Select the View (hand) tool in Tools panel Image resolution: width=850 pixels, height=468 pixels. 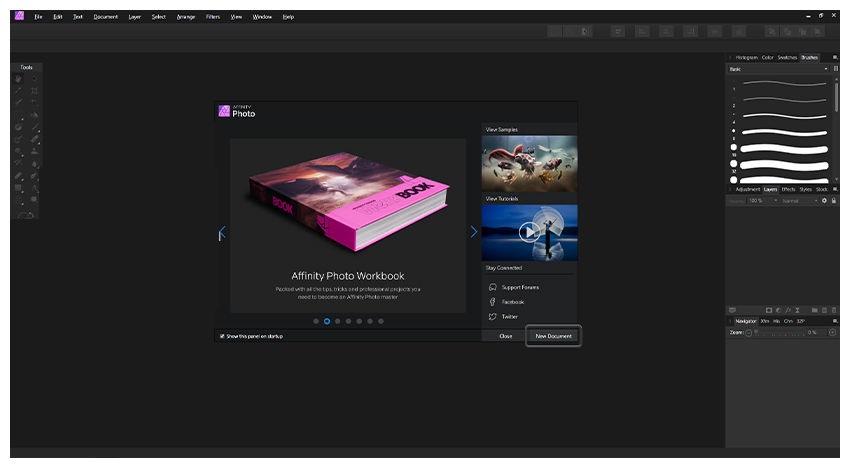click(x=19, y=79)
